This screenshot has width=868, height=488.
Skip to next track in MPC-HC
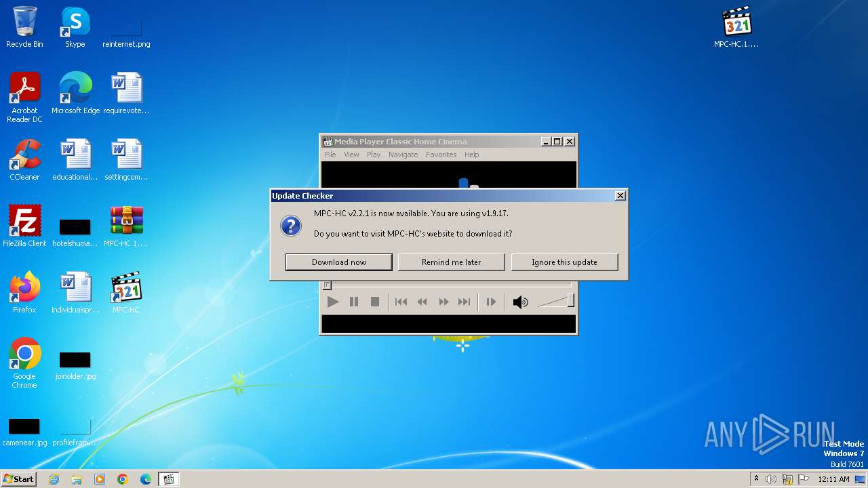pyautogui.click(x=464, y=302)
